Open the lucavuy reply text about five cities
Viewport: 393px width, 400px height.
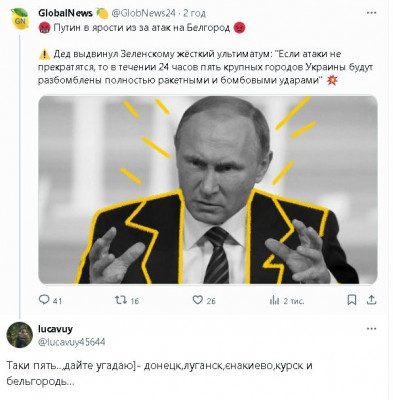pyautogui.click(x=159, y=373)
